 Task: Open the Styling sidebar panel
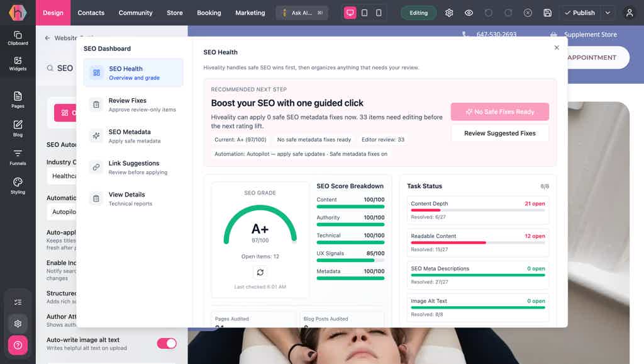(18, 186)
